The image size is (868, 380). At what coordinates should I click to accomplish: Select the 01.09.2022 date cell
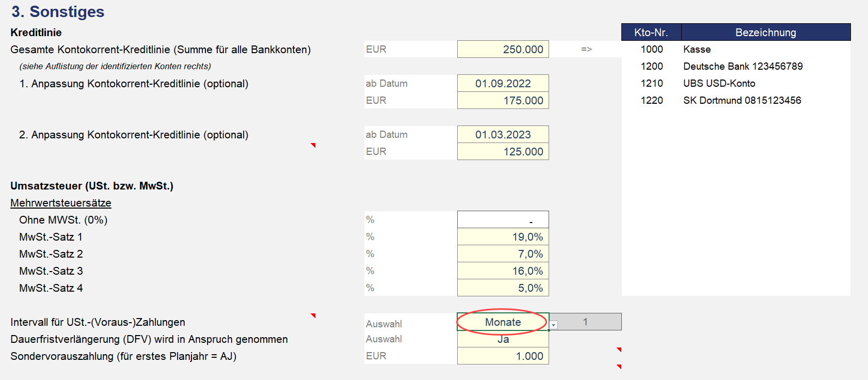coord(503,83)
